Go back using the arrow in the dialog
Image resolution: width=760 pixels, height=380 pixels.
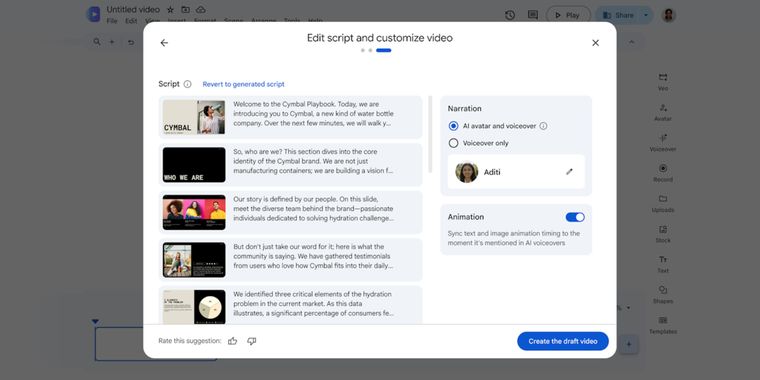(x=164, y=43)
